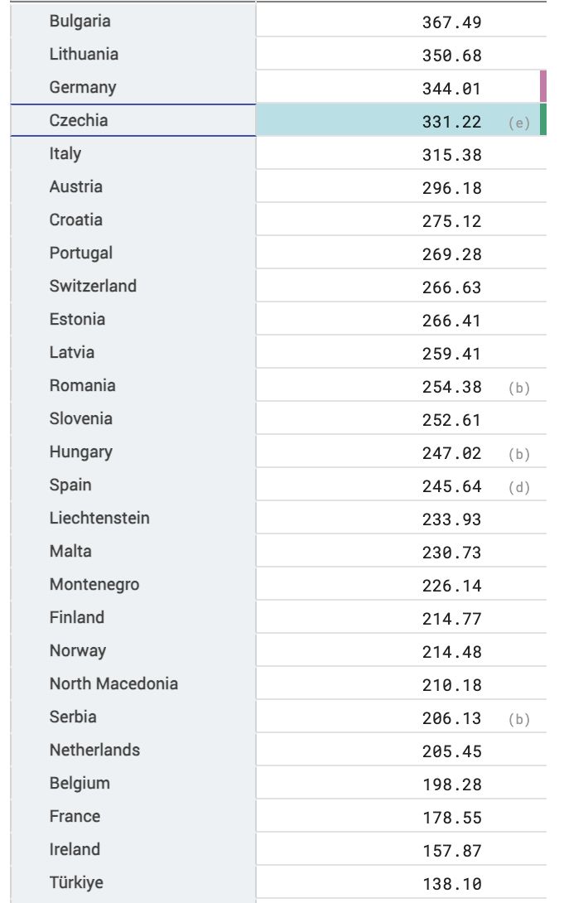The height and width of the screenshot is (903, 588).
Task: Select the Germany row header
Action: coord(133,87)
